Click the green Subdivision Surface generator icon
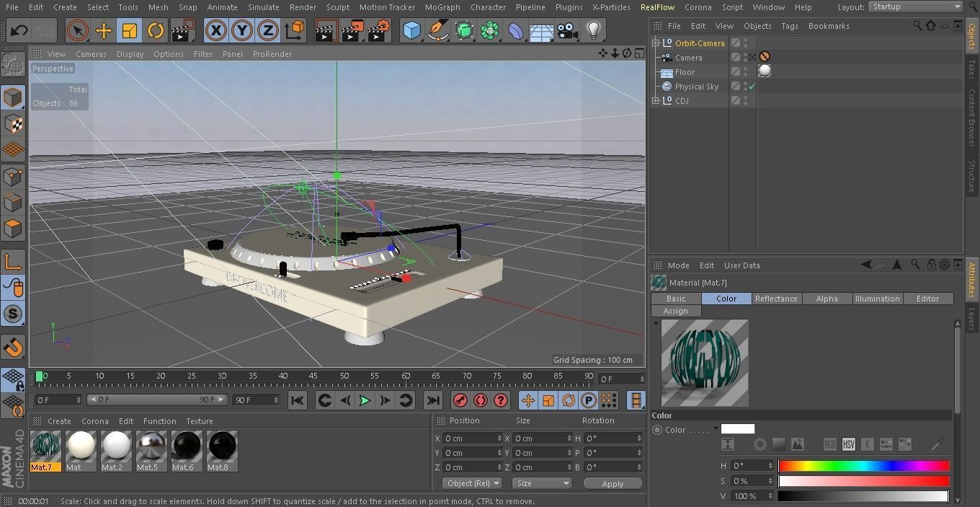The height and width of the screenshot is (507, 980). (x=464, y=31)
